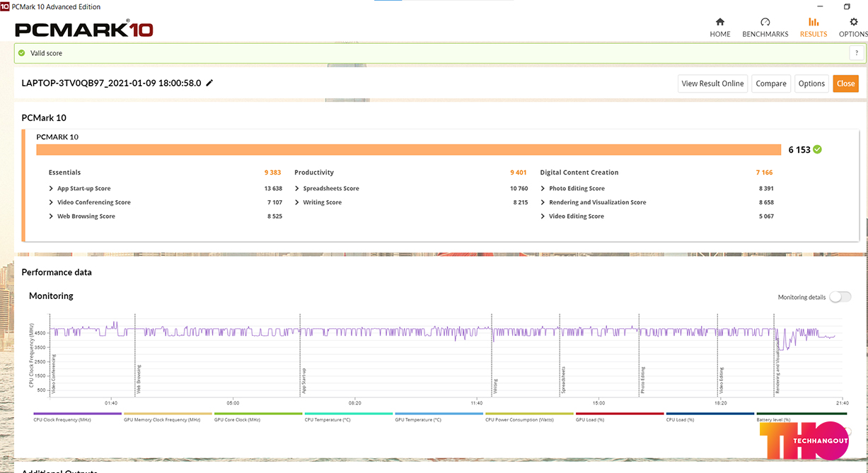Toggle CPU Clock Frequency legend swatch
This screenshot has height=473, width=868.
(x=77, y=414)
